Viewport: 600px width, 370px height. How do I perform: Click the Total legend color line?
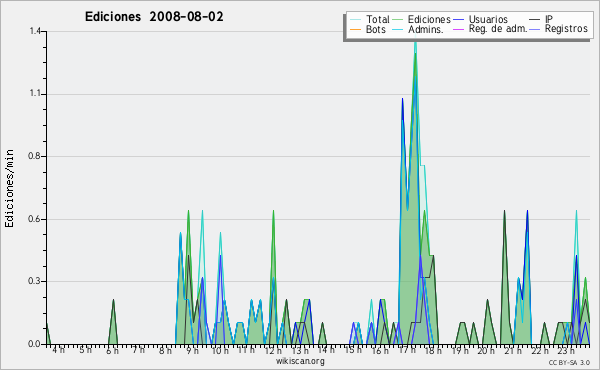[355, 20]
